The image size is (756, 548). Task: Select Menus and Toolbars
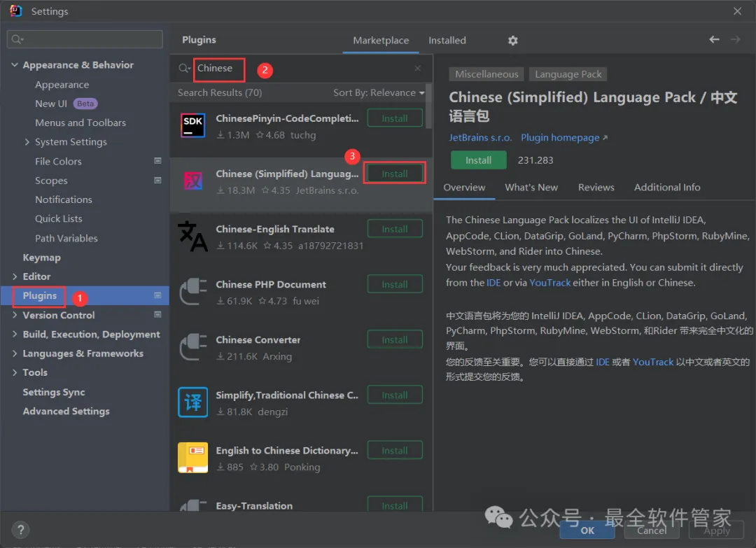pos(80,122)
